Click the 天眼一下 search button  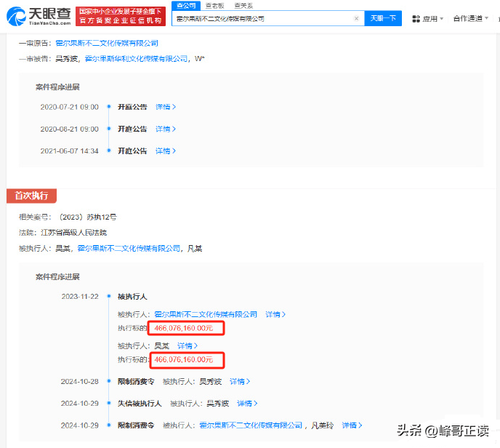[x=383, y=18]
